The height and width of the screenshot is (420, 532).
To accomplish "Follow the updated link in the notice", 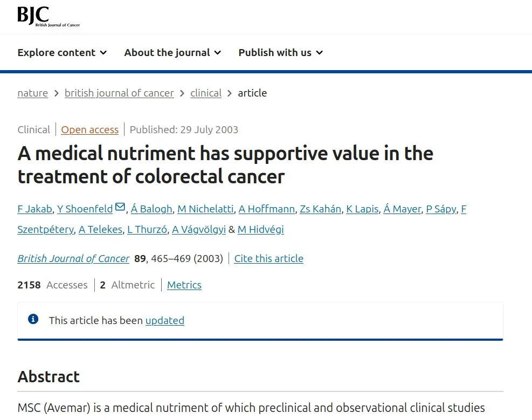I will point(165,321).
